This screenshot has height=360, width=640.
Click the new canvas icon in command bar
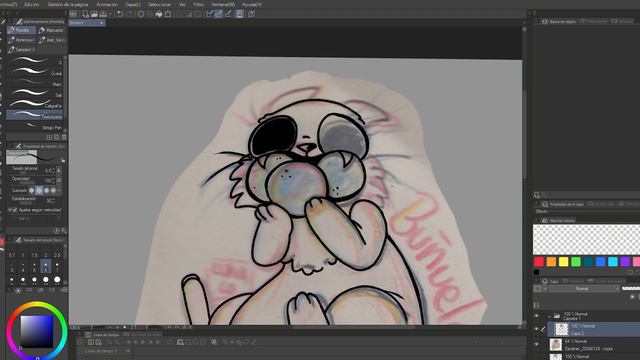coord(85,14)
